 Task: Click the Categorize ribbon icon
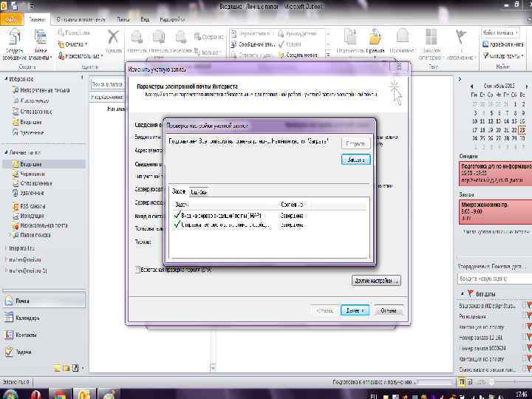pyautogui.click(x=431, y=38)
